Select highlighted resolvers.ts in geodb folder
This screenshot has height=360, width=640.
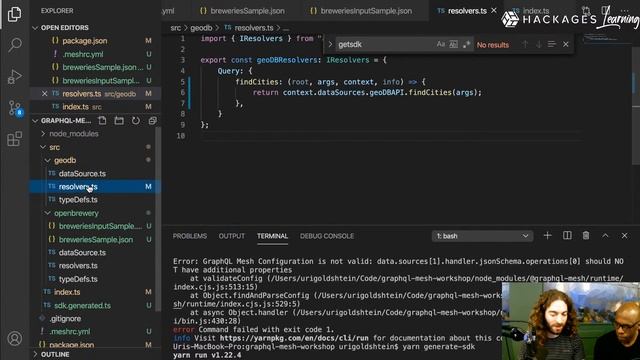click(95, 187)
